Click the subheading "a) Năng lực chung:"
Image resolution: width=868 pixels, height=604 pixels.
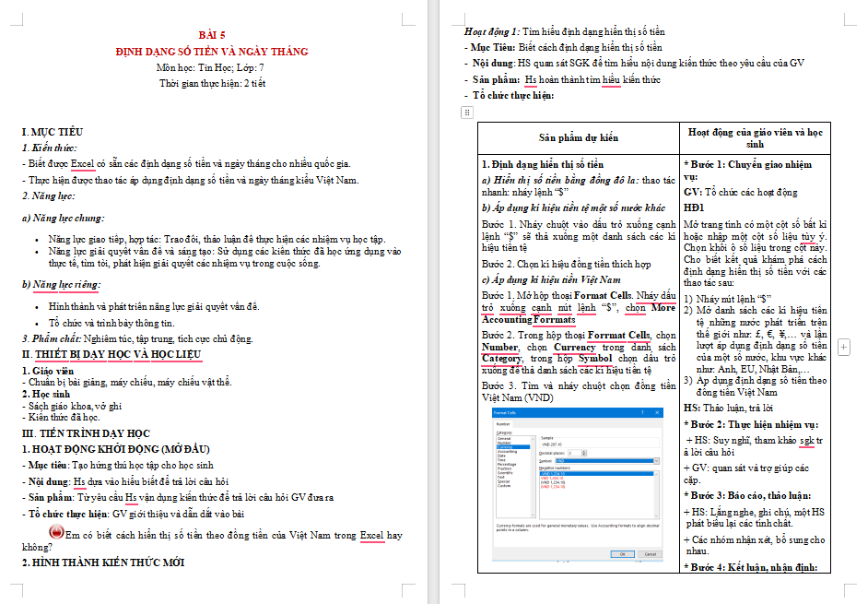click(63, 219)
